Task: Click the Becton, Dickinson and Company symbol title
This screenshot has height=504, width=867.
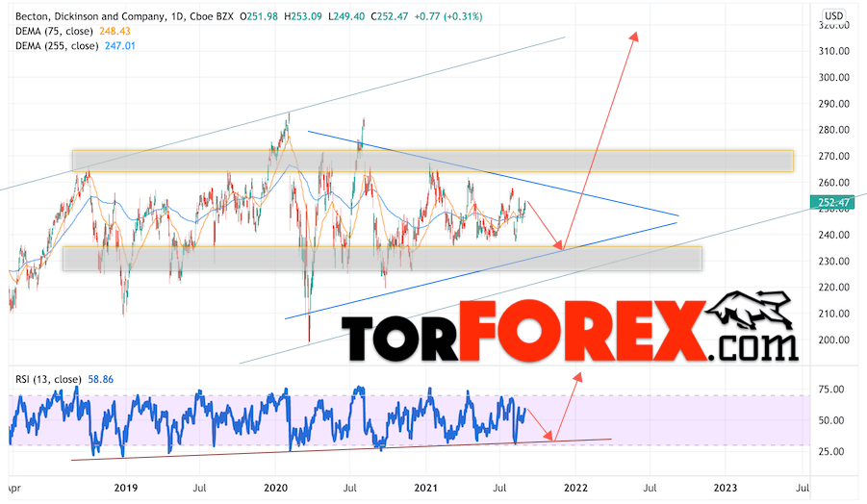Action: tap(90, 16)
